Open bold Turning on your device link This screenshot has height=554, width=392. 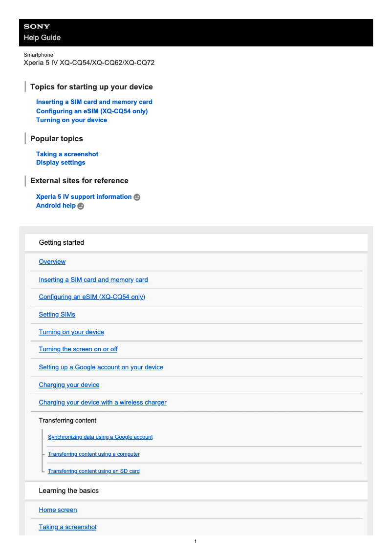coord(71,120)
